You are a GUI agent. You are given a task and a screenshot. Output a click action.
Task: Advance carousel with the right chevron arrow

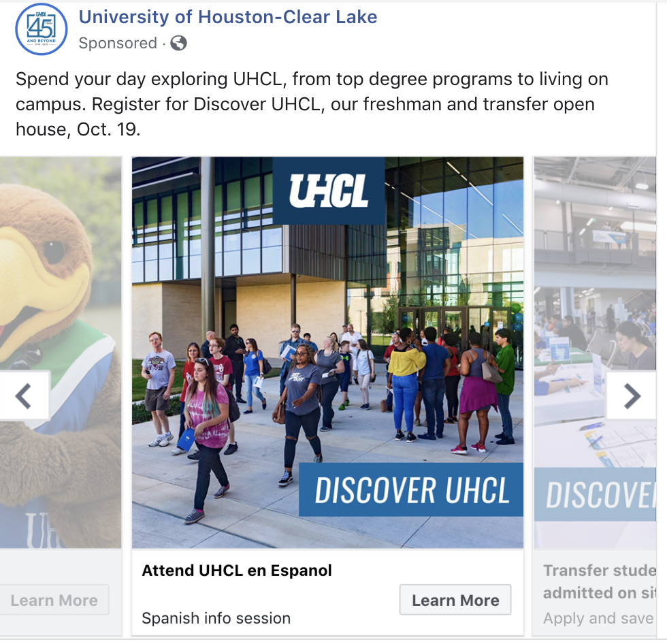click(x=632, y=396)
